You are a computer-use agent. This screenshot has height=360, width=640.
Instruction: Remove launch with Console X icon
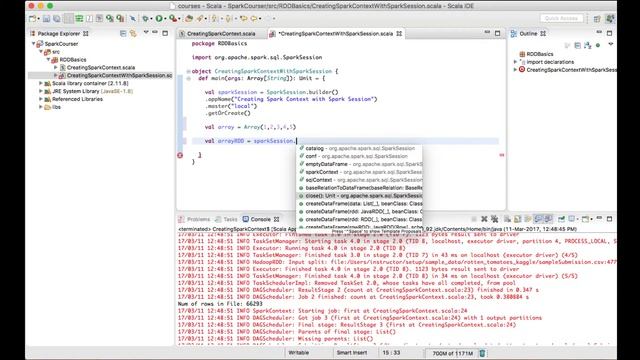[x=484, y=219]
